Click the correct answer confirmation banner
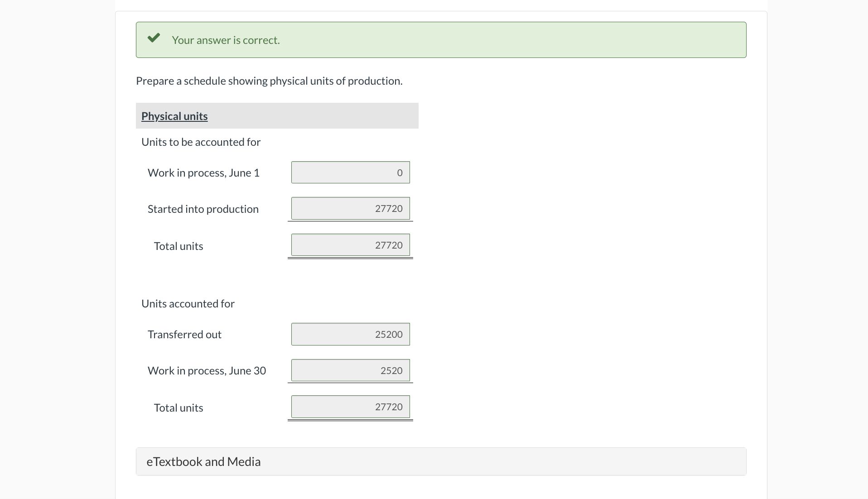Image resolution: width=868 pixels, height=499 pixels. point(440,39)
